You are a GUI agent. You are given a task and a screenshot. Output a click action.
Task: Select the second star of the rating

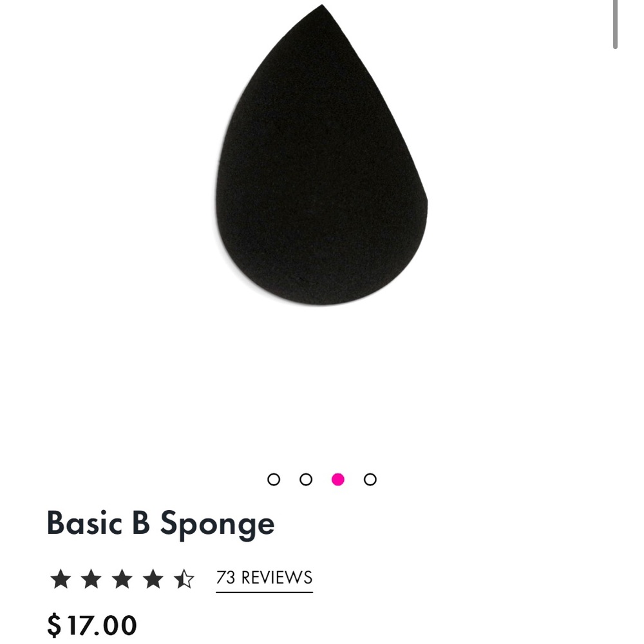[92, 579]
